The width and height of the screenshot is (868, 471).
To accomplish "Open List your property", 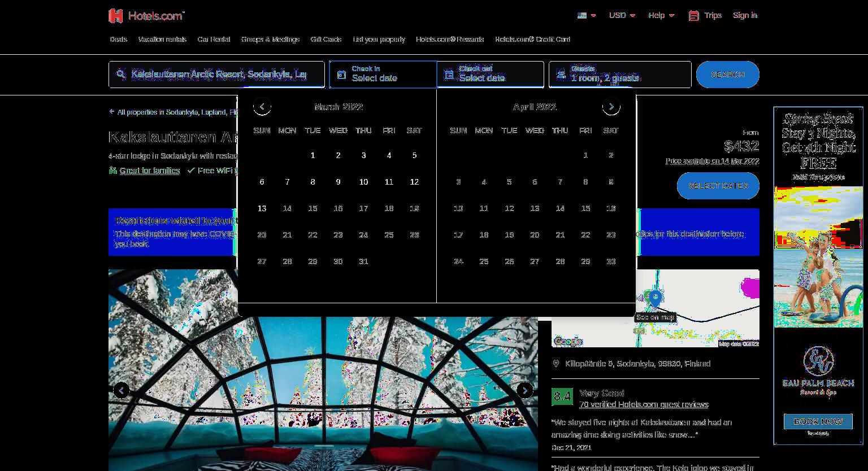I will tap(379, 40).
